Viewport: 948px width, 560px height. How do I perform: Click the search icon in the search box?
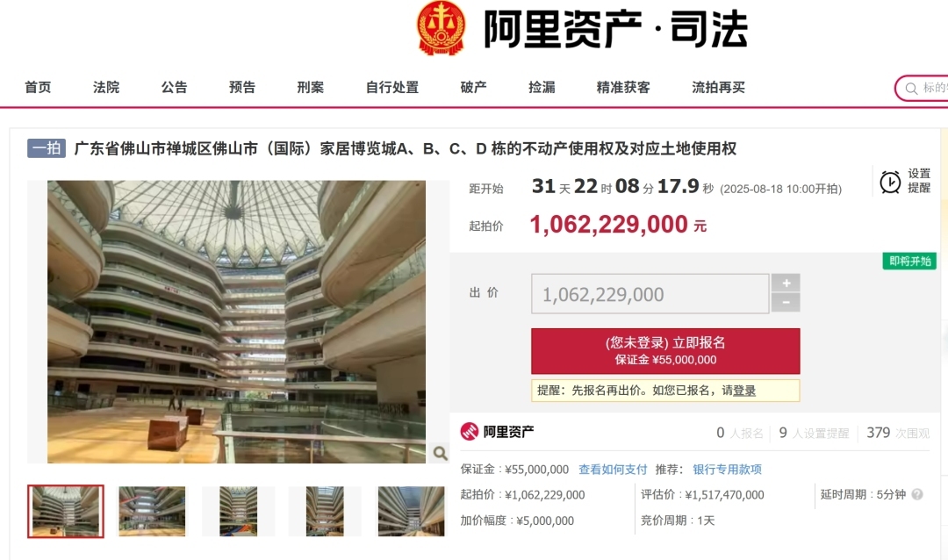click(911, 89)
